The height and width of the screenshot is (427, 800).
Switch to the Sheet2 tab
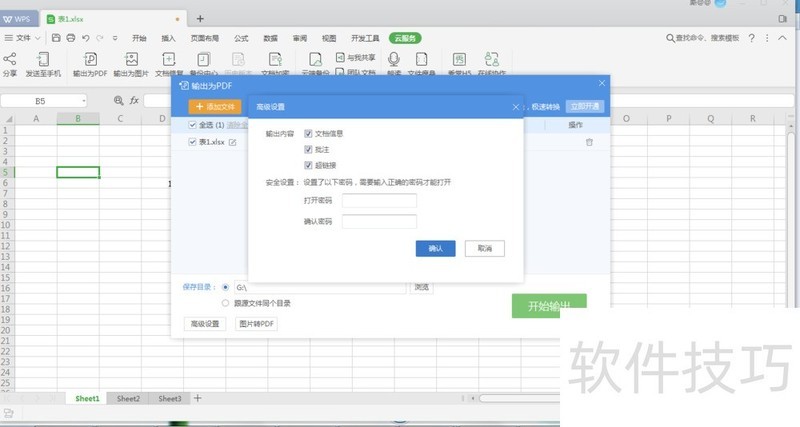tap(127, 398)
